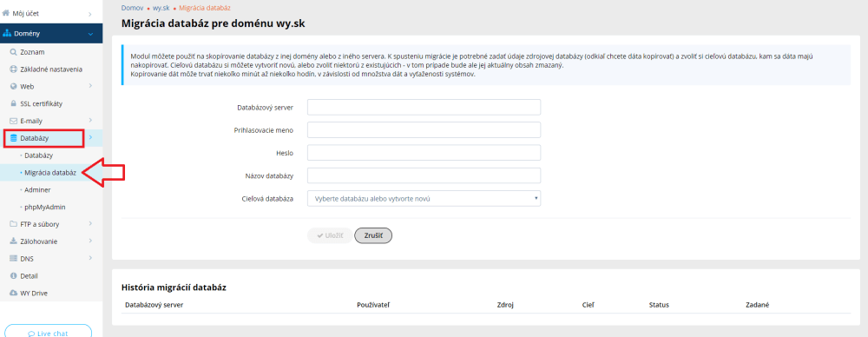Focus the Heslo password field
868x337 pixels.
(x=424, y=152)
